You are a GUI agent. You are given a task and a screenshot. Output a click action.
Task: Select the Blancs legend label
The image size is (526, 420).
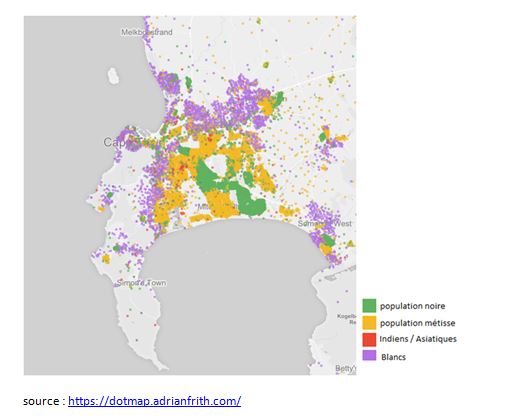click(393, 357)
